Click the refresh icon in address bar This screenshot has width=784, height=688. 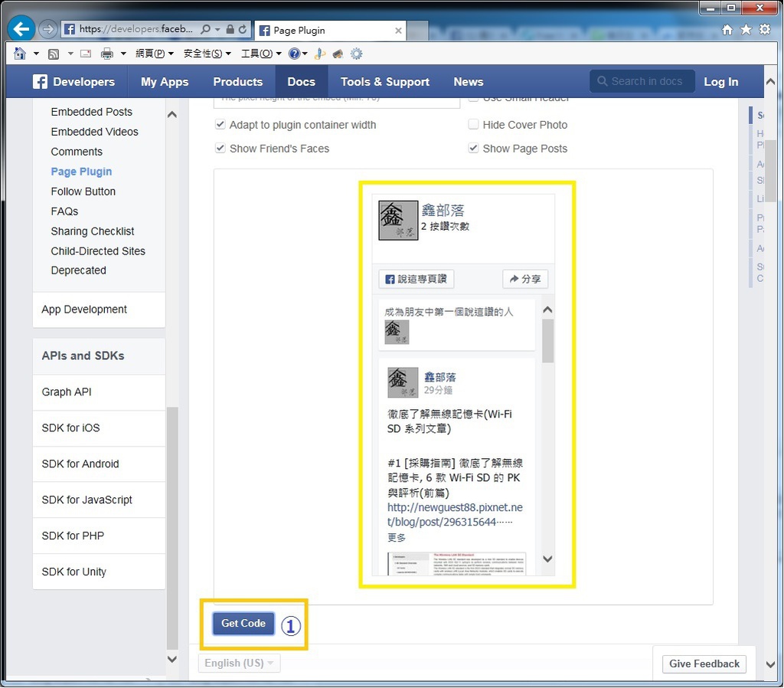(x=243, y=29)
